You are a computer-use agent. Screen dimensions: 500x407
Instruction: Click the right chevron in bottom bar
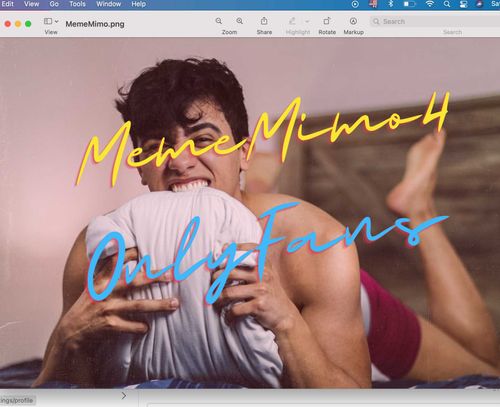point(124,396)
